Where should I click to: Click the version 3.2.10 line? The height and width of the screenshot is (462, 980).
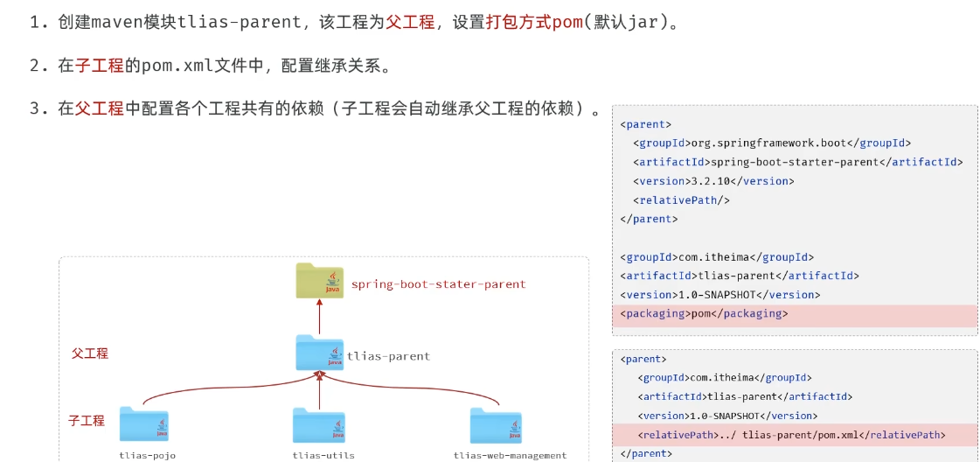click(713, 181)
